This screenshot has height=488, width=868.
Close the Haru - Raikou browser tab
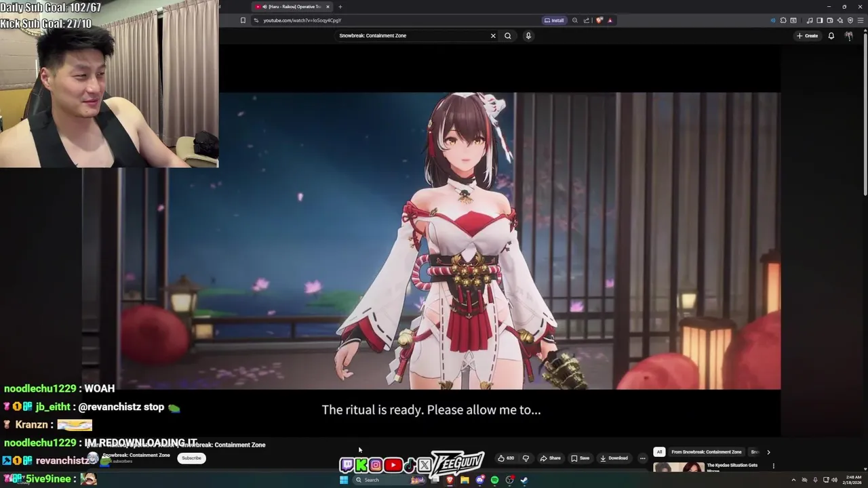pos(328,7)
